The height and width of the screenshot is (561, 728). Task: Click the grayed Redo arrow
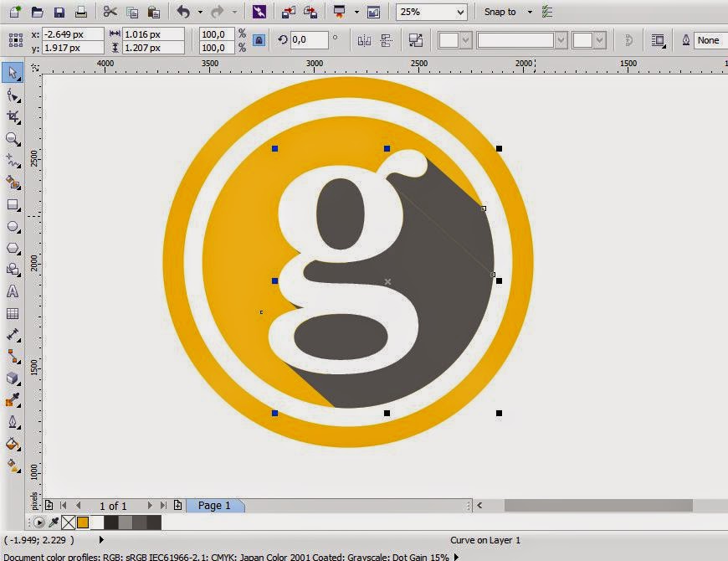pyautogui.click(x=218, y=12)
